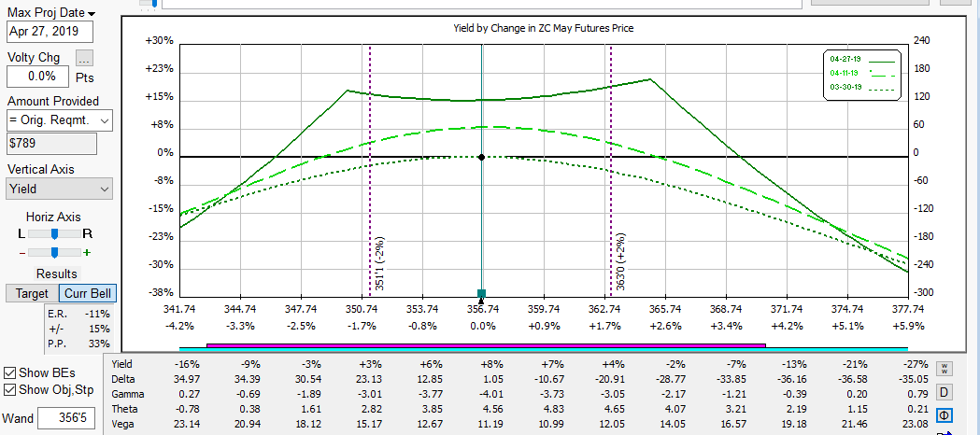Screen dimensions: 980x435
Task: Click the 240 right axis label
Action: point(922,40)
